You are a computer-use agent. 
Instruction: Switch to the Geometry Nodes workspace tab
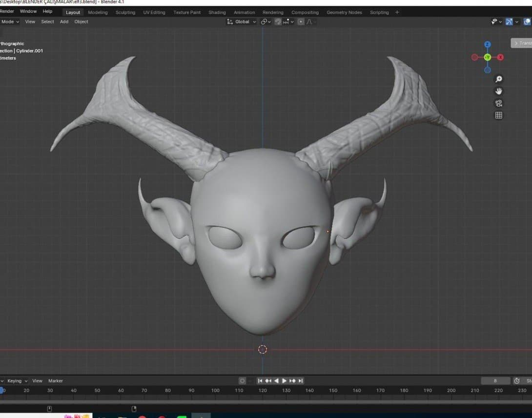[x=344, y=12]
